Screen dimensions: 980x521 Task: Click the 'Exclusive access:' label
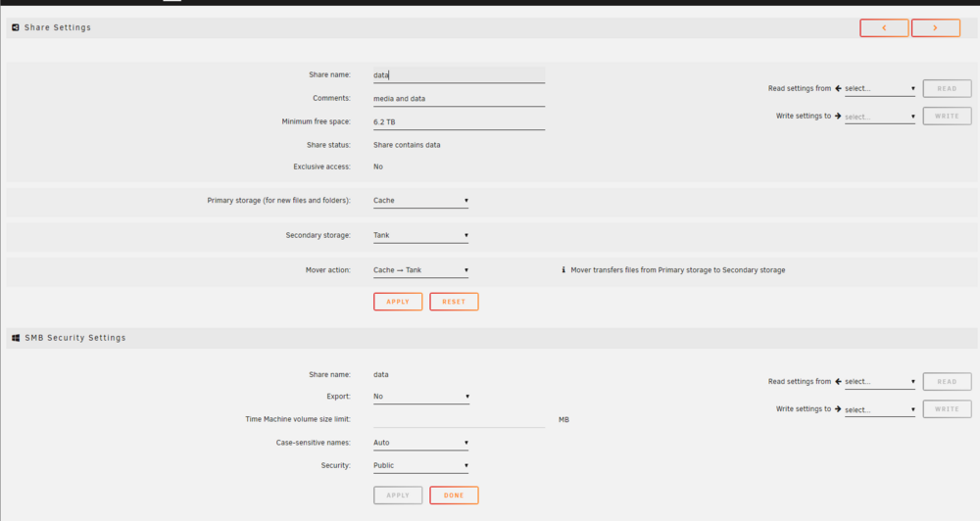click(321, 166)
